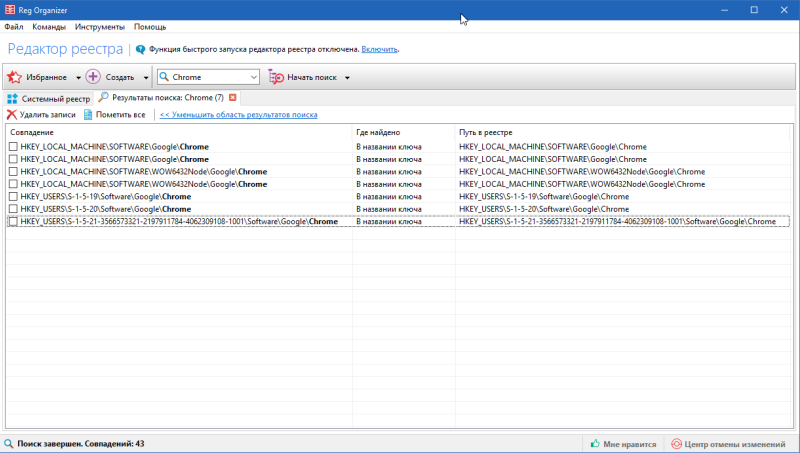800x453 pixels.
Task: Select path cell of S-1-5-21-3566573321 row
Action: click(x=617, y=221)
